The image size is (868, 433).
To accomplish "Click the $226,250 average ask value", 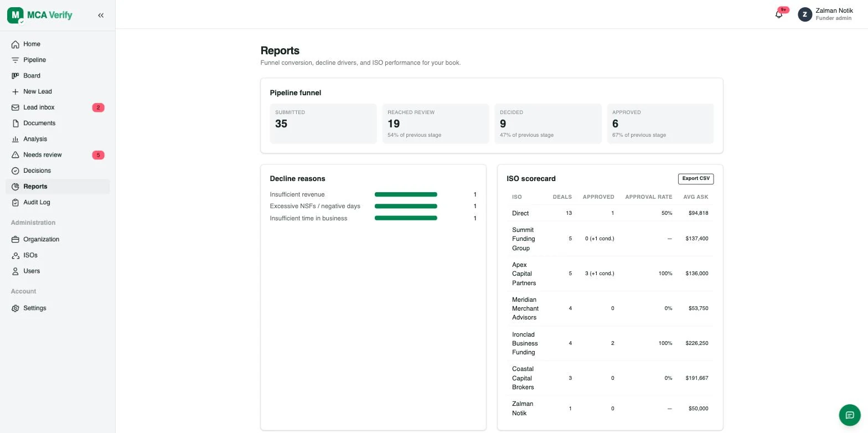I will click(697, 343).
